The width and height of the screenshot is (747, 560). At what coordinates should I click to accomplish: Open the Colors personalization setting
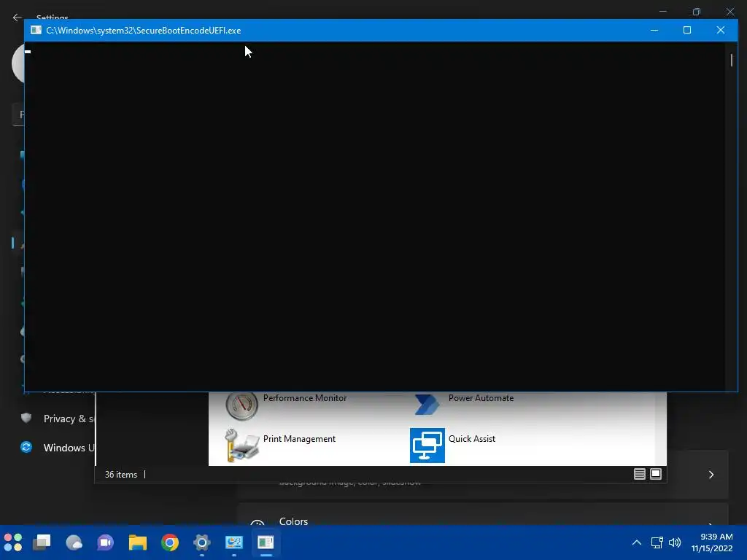483,516
